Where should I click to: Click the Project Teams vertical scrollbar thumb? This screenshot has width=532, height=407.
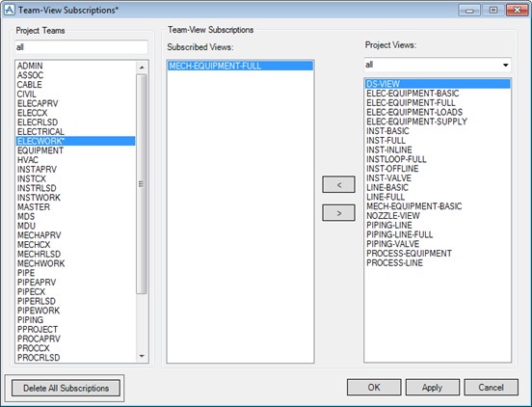(142, 183)
